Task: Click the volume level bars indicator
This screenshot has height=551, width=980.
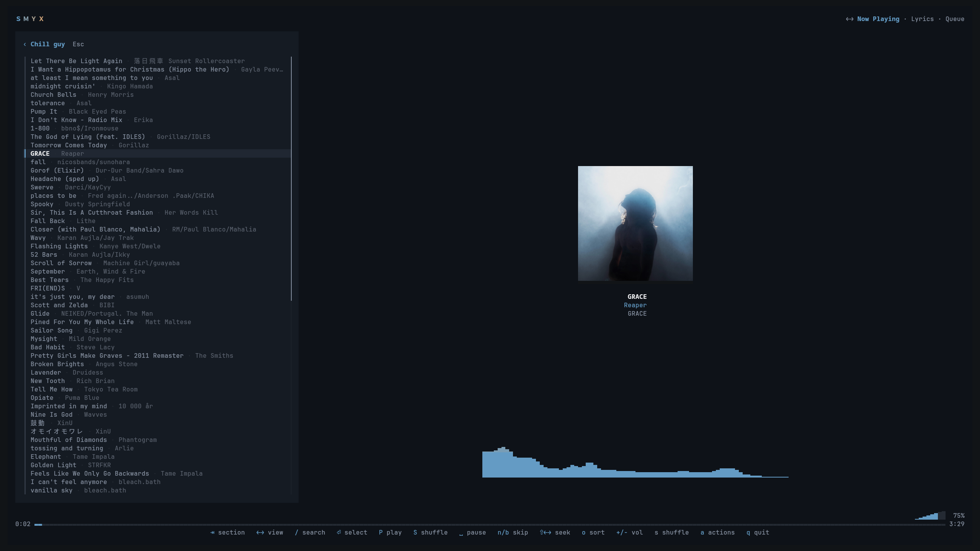Action: (930, 515)
